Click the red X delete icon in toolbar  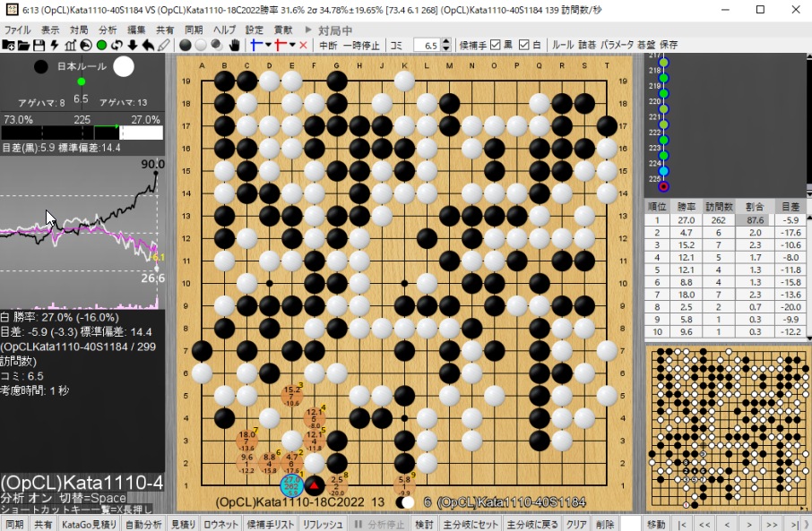click(x=304, y=45)
